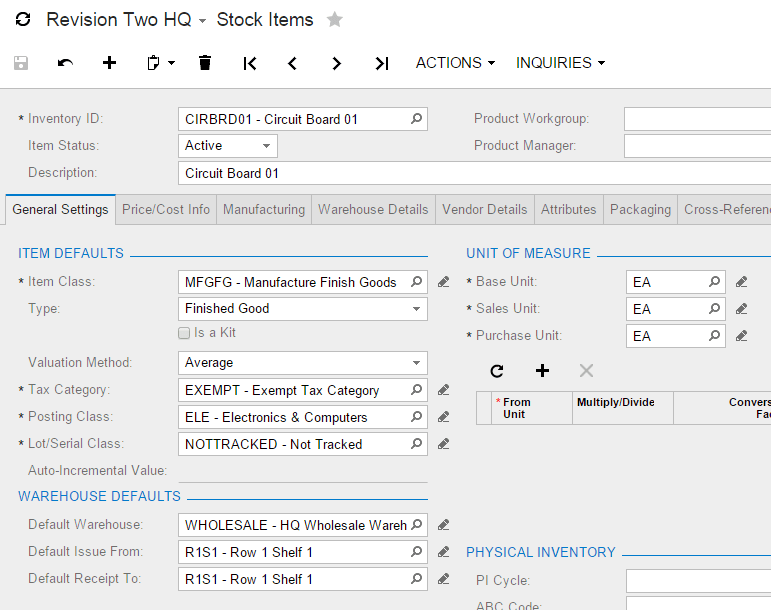Click the Product Workgroup input field

point(698,119)
